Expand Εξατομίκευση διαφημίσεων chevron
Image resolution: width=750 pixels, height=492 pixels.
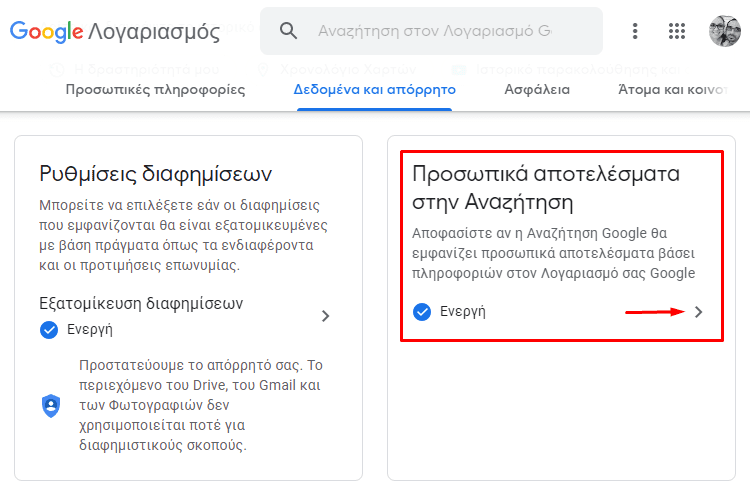325,316
